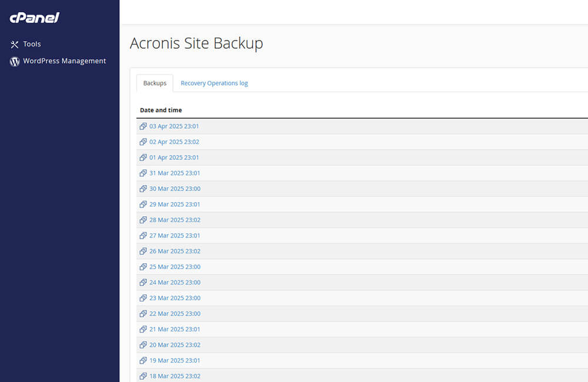This screenshot has width=588, height=382.
Task: Open backup from 27 Mar 2025 23:01
Action: [174, 236]
